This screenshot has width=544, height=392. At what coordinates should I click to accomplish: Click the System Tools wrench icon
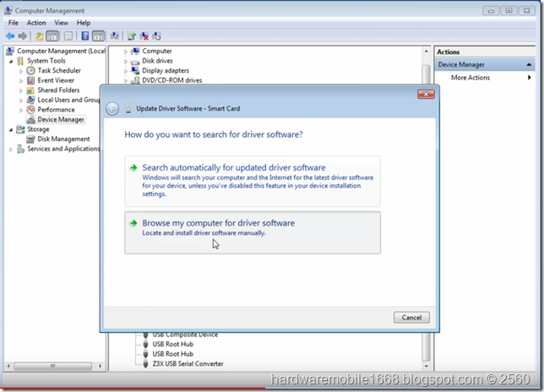pos(20,61)
